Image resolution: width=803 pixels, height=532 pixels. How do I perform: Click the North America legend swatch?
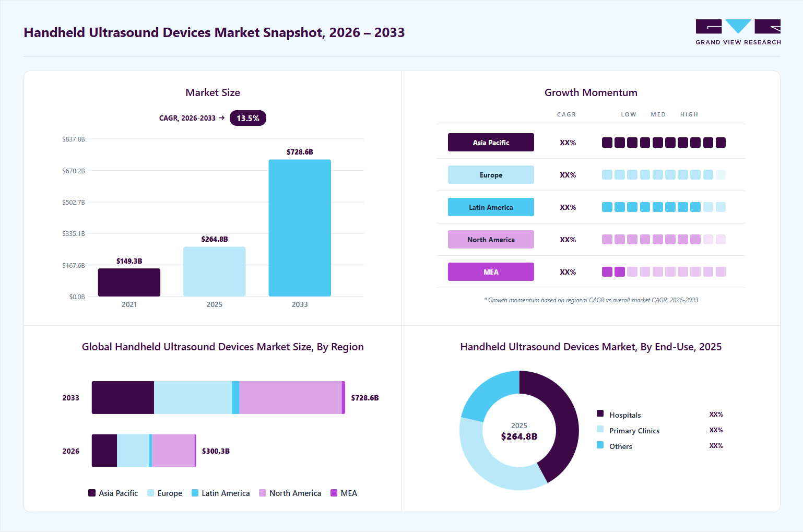pos(263,493)
